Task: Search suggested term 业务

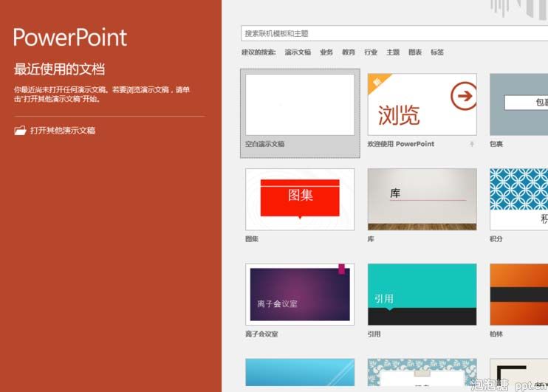Action: tap(326, 52)
